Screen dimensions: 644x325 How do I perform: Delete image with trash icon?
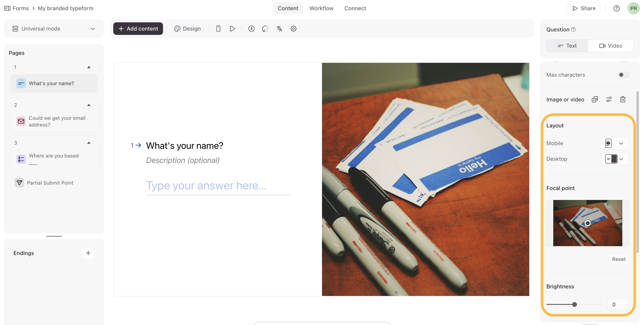point(623,99)
